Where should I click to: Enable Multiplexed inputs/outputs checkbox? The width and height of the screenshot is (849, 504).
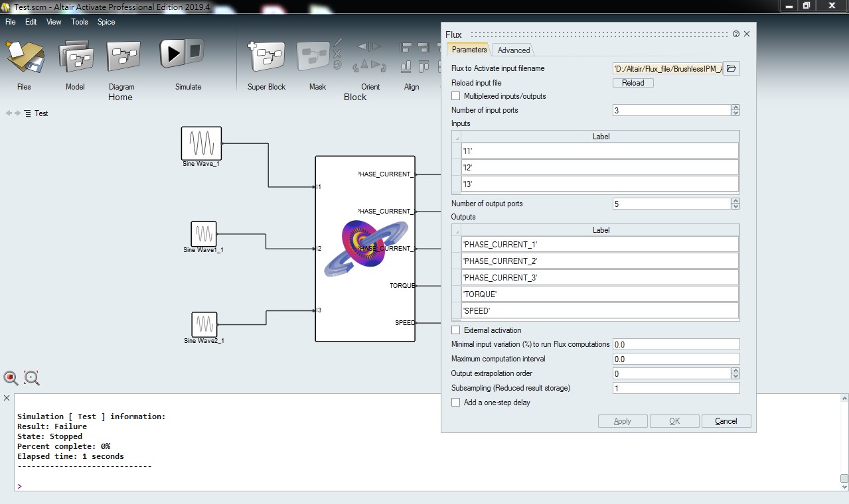point(455,96)
